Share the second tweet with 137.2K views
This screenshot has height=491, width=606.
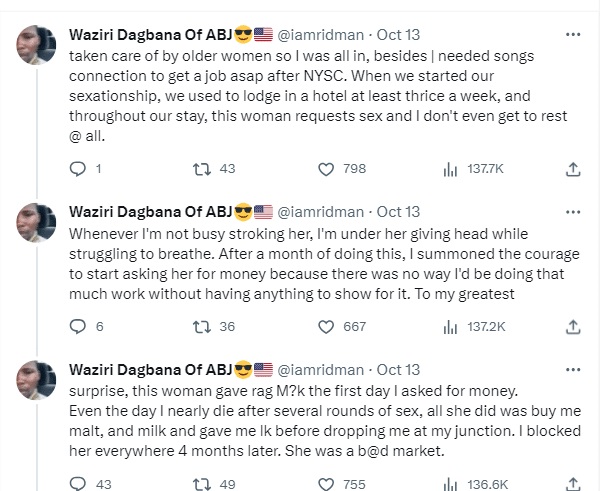point(572,326)
